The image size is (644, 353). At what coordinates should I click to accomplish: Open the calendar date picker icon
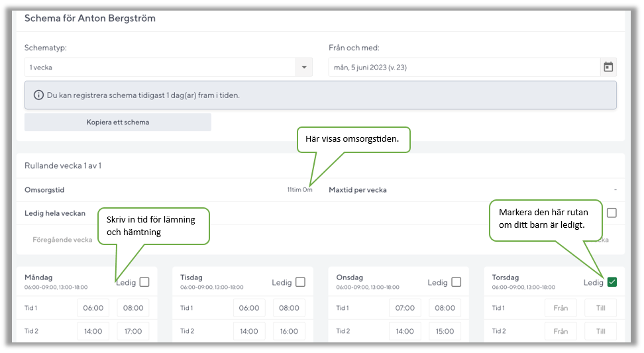pos(608,67)
